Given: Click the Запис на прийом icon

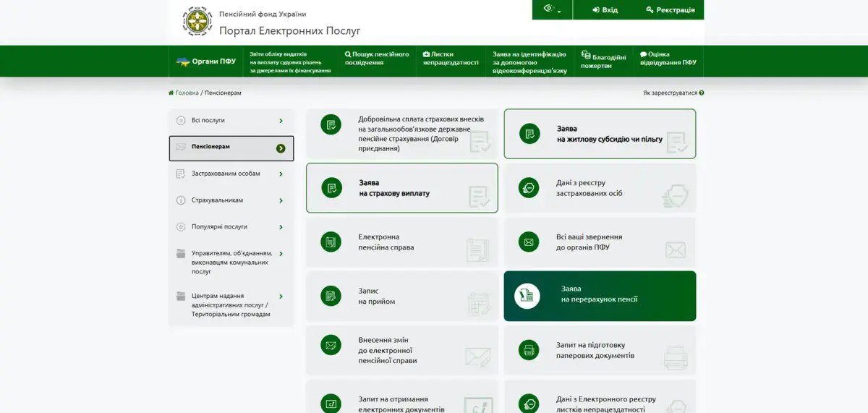Looking at the screenshot, I should 331,296.
